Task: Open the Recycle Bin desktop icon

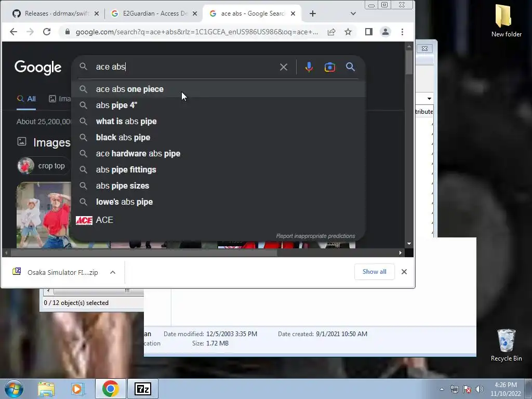Action: (506, 345)
